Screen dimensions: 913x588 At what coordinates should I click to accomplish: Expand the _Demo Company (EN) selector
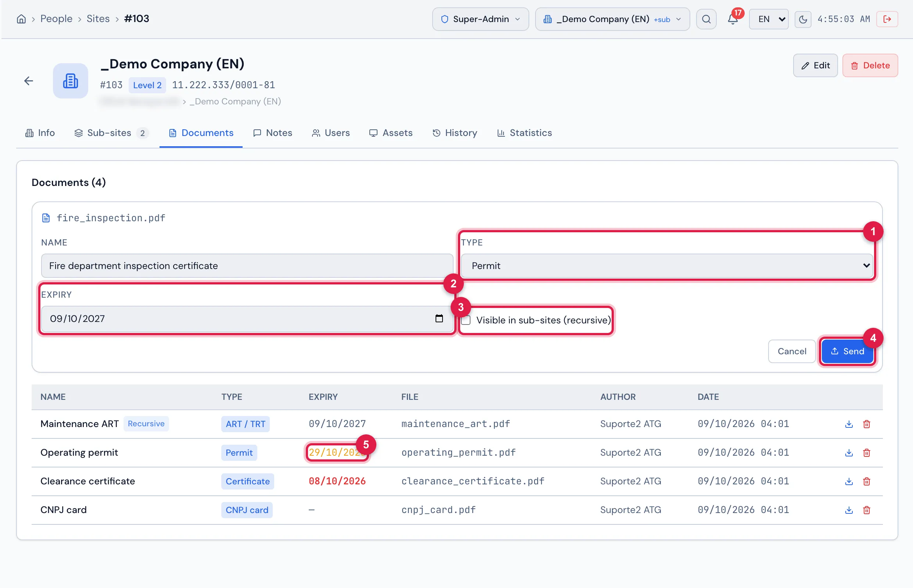tap(612, 19)
